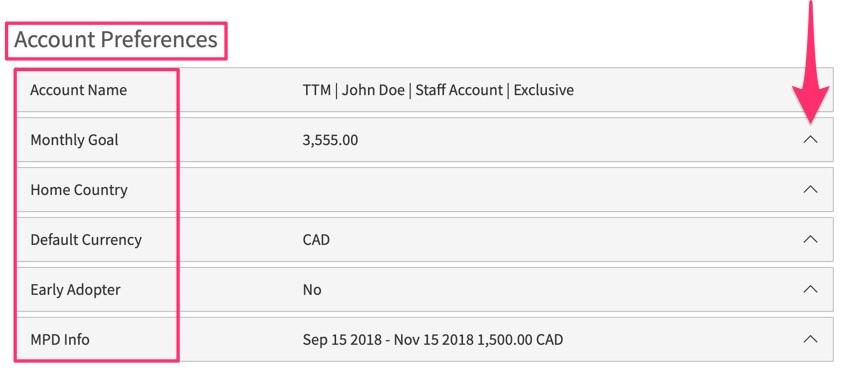The height and width of the screenshot is (374, 847).
Task: Click the Default Currency label
Action: point(86,240)
